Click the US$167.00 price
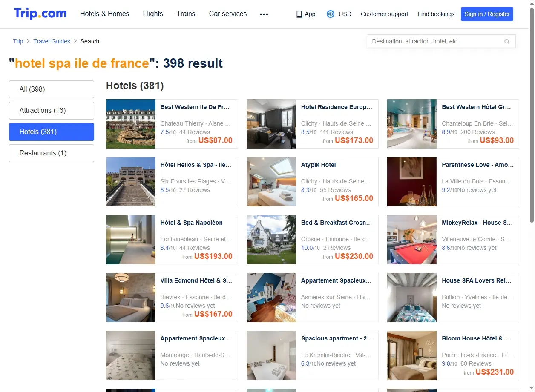 (x=213, y=314)
